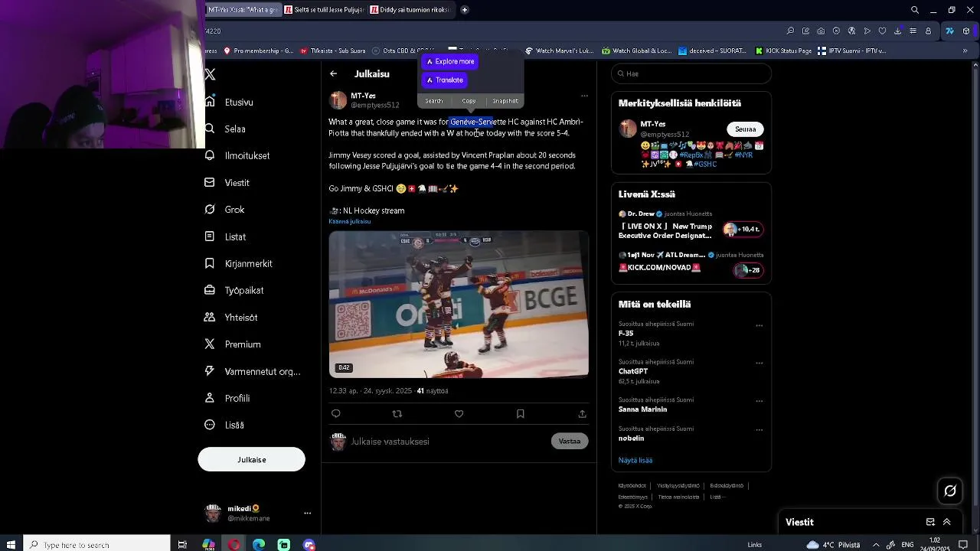Open a new browser tab
Viewport: 980px width, 551px height.
pos(464,10)
